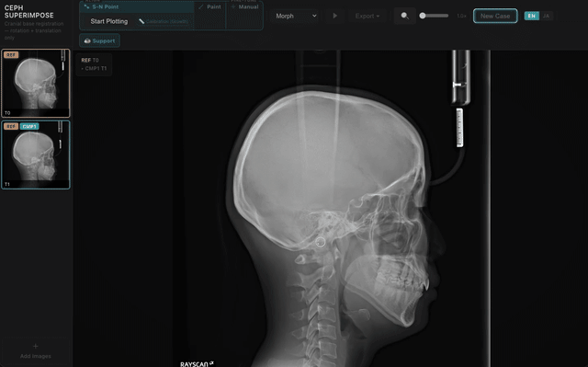The image size is (588, 367).
Task: Adjust the zoom level slider
Action: tap(435, 16)
